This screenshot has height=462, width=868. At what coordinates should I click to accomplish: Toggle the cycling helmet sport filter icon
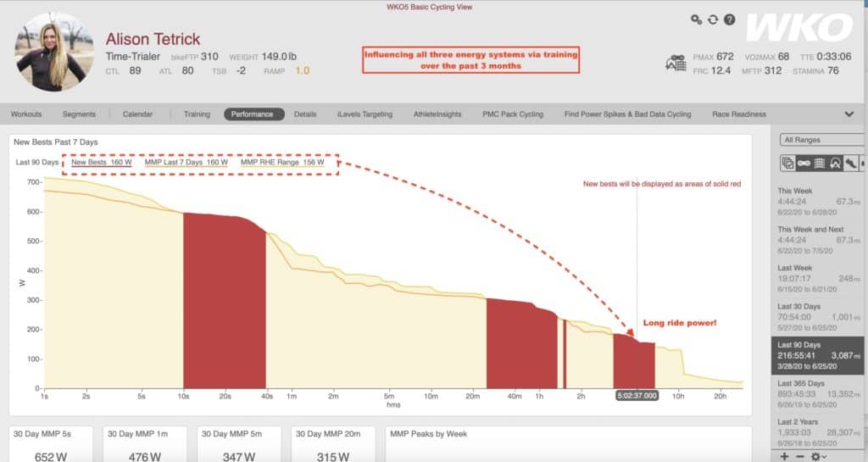[x=835, y=164]
